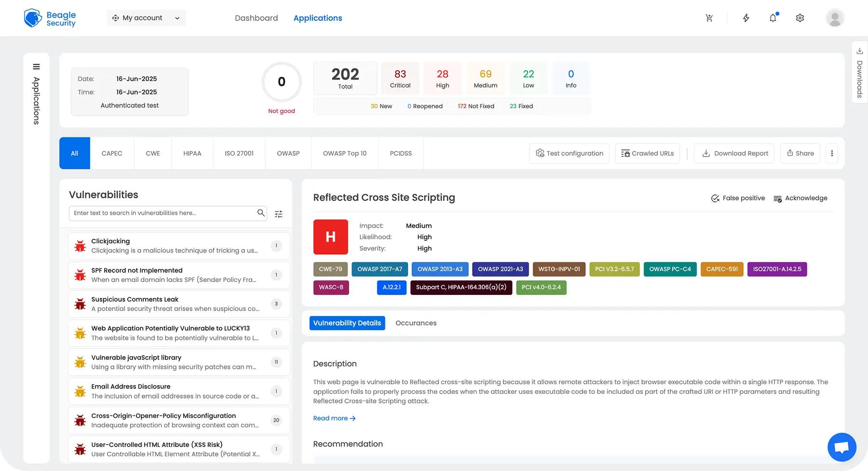Expand the Downloads side panel
Screen dimensions: 868x471
pyautogui.click(x=859, y=72)
